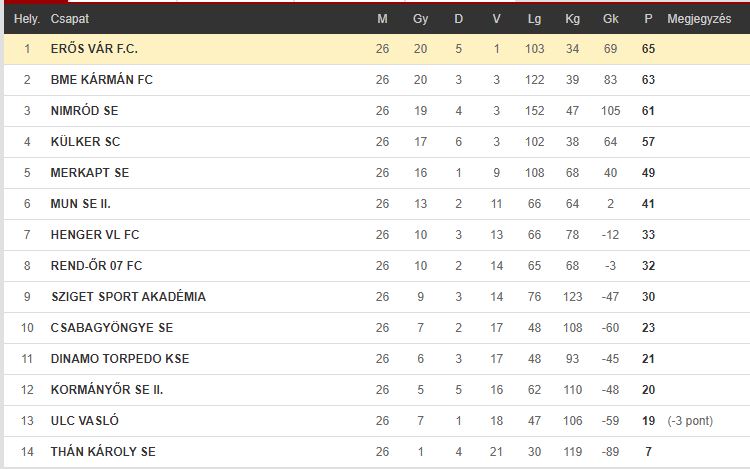Image resolution: width=750 pixels, height=469 pixels.
Task: Open ERŐS VÁR F.C. team link
Action: [94, 49]
